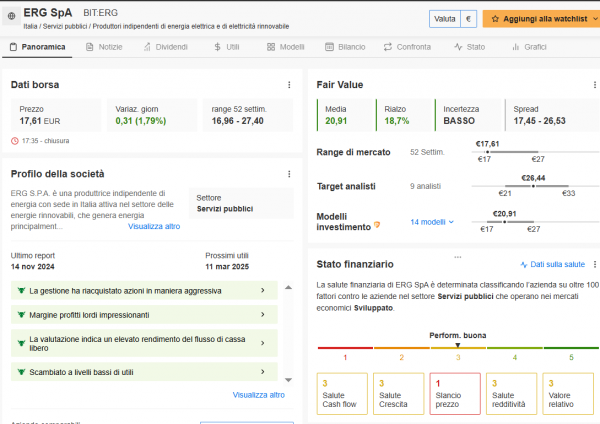The height and width of the screenshot is (424, 600).
Task: Click the Perform. buona health scale marker
Action: point(458,345)
